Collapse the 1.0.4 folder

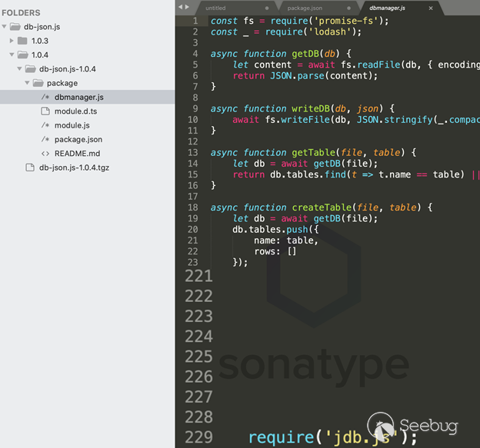(12, 55)
